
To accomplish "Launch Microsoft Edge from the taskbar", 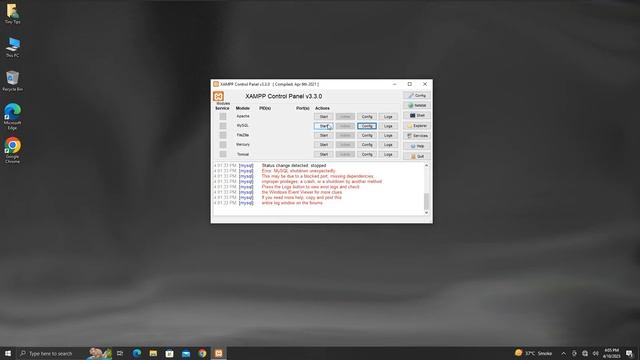I will point(137,353).
